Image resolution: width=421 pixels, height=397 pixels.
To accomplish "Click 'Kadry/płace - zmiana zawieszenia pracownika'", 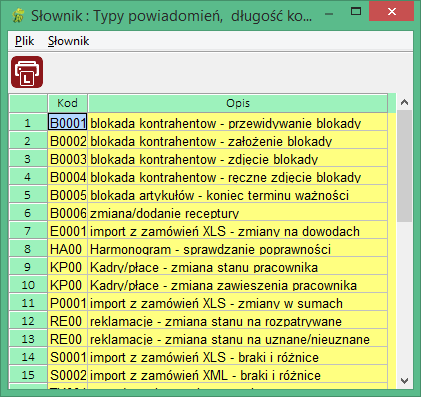I will click(238, 285).
